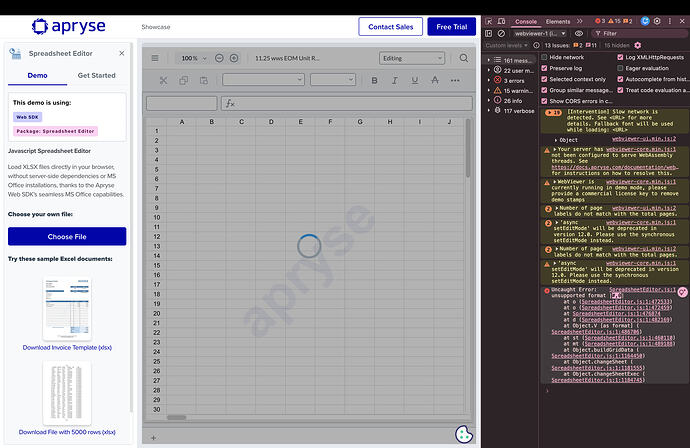The width and height of the screenshot is (690, 448).
Task: Click the Paste clipboard icon
Action: point(204,80)
